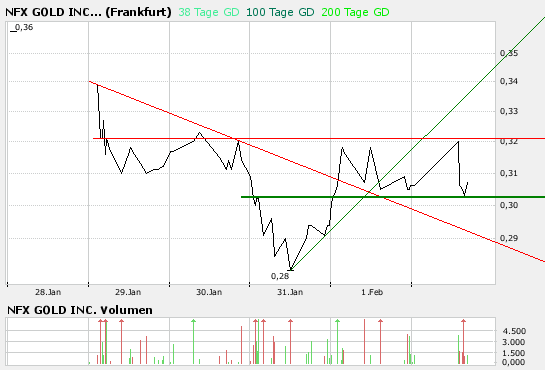The height and width of the screenshot is (384, 545).
Task: Click the 0,33 price axis label
Action: click(509, 111)
